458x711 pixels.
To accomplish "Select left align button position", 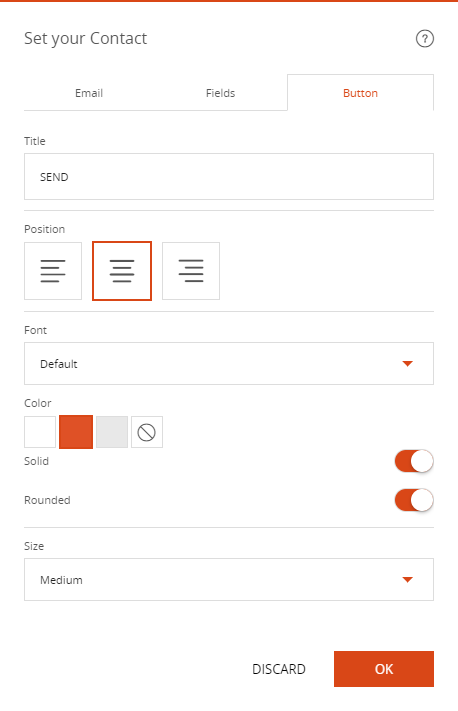I will (x=53, y=271).
